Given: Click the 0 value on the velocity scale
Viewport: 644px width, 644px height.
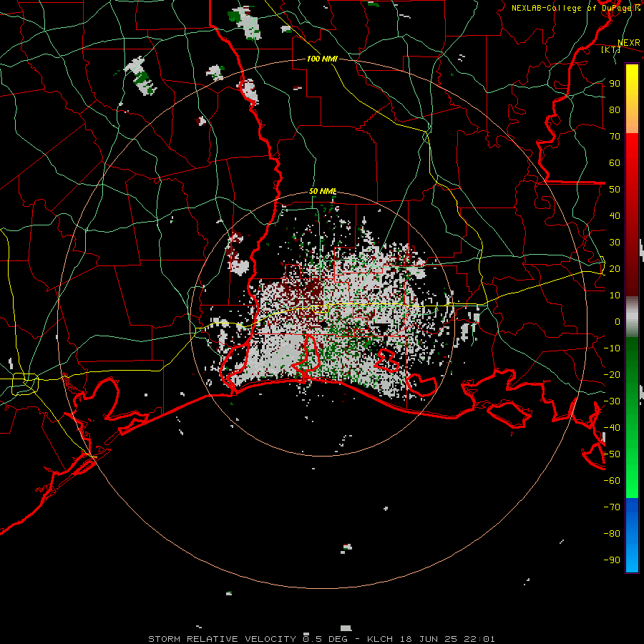Looking at the screenshot, I should 618,322.
